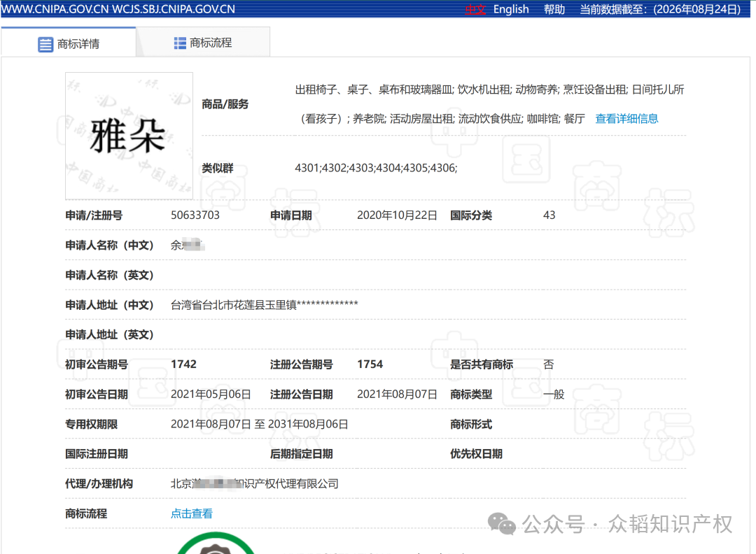Select applicant address 台湾省台北市花莲县玉里镇
Viewport: 756px width, 554px height.
pos(233,304)
